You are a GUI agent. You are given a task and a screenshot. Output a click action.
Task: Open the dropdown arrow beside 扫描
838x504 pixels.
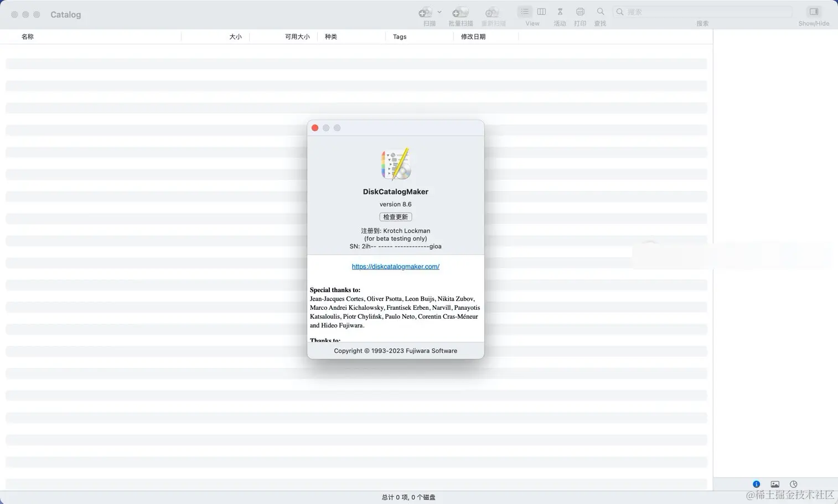[439, 12]
